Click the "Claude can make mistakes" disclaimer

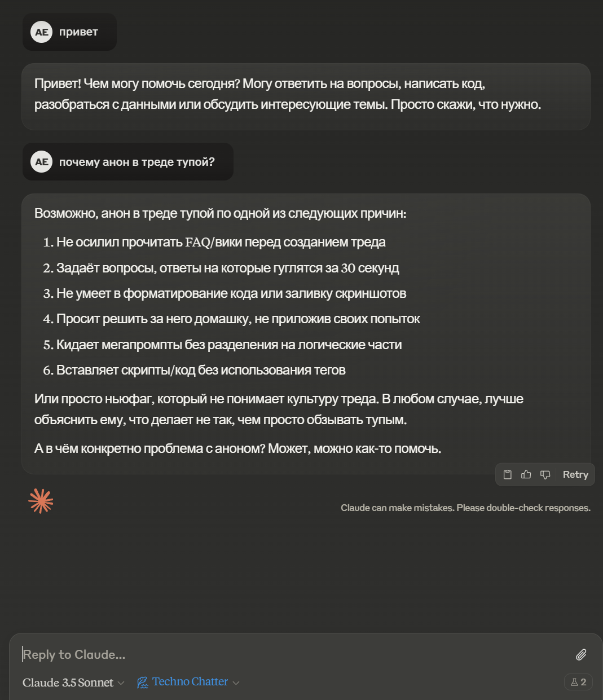pos(465,508)
